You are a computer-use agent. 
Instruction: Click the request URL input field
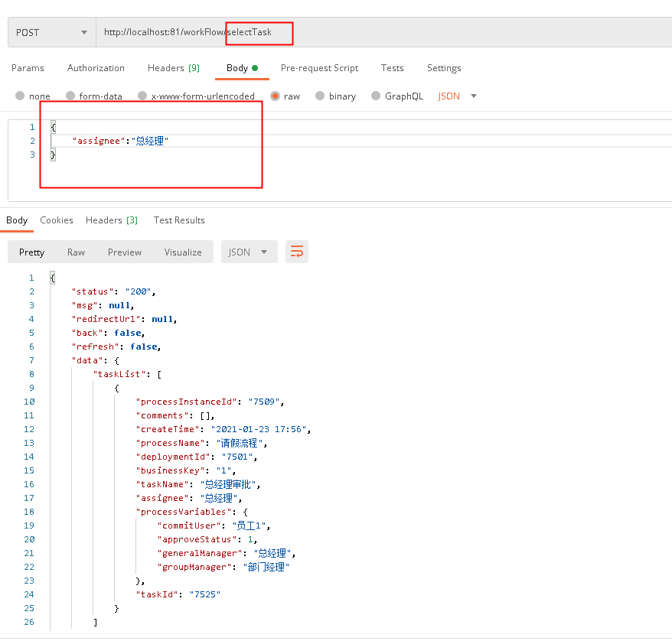click(x=383, y=33)
